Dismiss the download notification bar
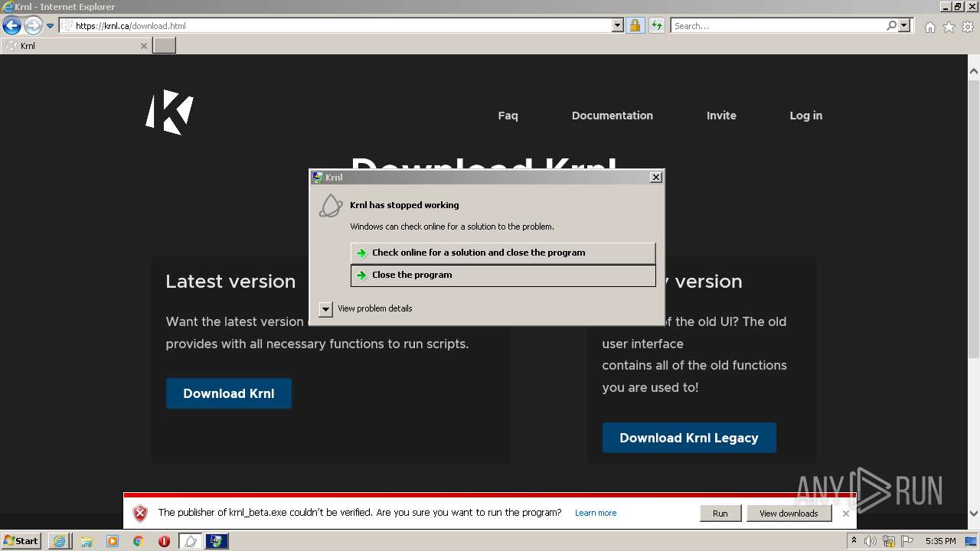Image resolution: width=980 pixels, height=551 pixels. click(x=845, y=514)
